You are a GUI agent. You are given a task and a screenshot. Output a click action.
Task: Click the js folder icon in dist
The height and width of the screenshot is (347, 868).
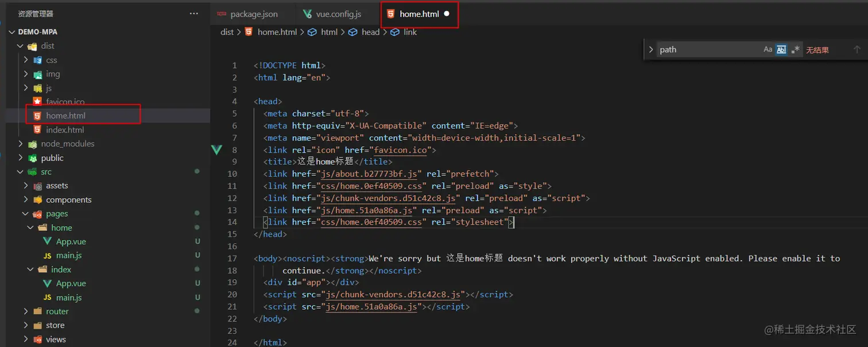coord(37,88)
